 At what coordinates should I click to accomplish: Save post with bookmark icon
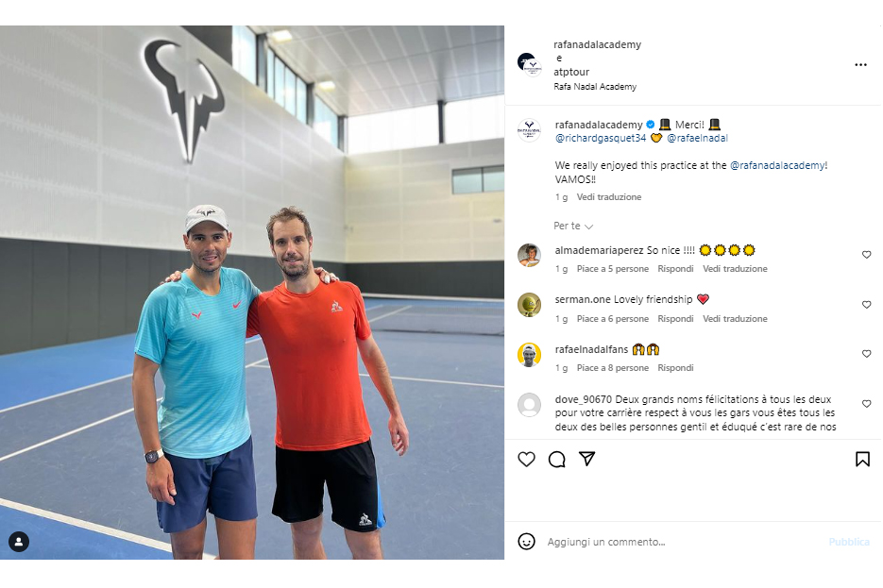coord(862,459)
